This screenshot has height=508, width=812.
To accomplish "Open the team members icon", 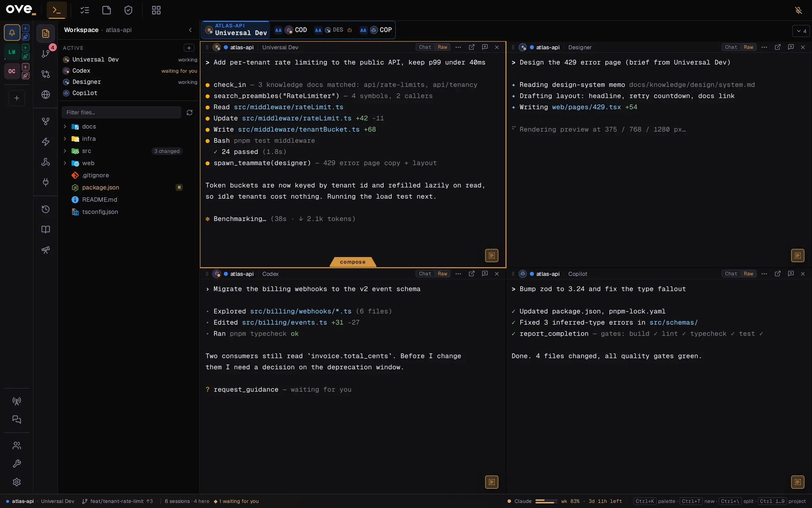I will pos(17,445).
